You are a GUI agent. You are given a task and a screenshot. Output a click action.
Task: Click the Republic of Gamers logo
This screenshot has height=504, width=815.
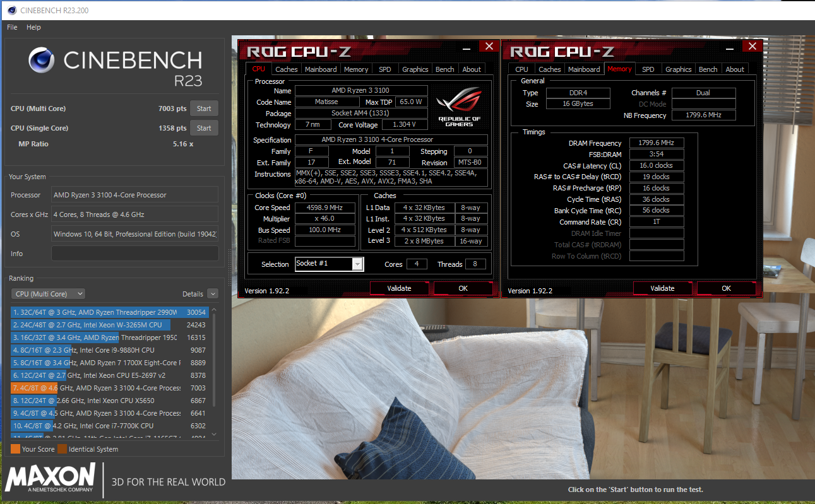pos(459,105)
